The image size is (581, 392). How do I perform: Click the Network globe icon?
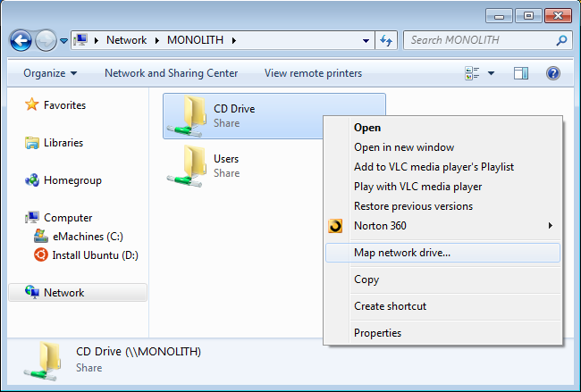pos(32,292)
